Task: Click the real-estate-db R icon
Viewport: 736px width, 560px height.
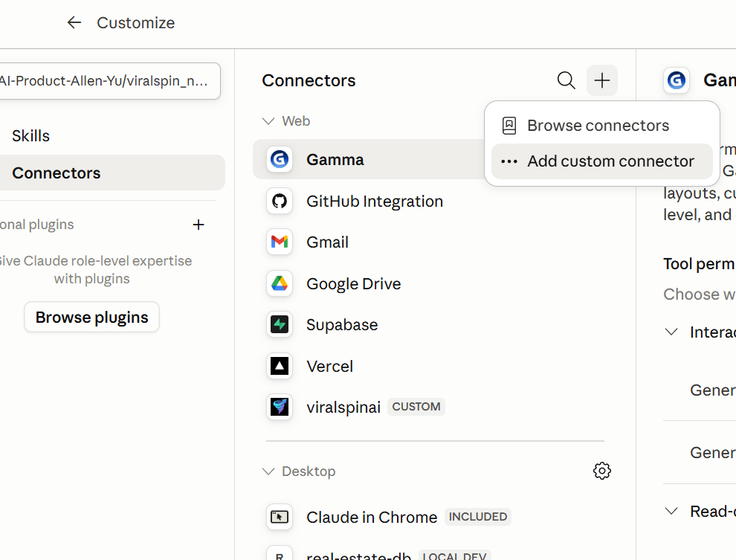Action: (x=280, y=554)
